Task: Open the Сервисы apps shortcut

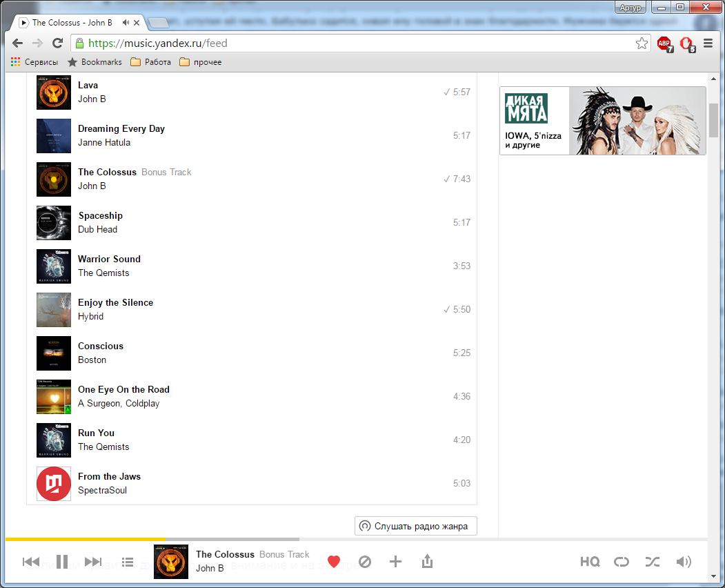Action: 34,62
